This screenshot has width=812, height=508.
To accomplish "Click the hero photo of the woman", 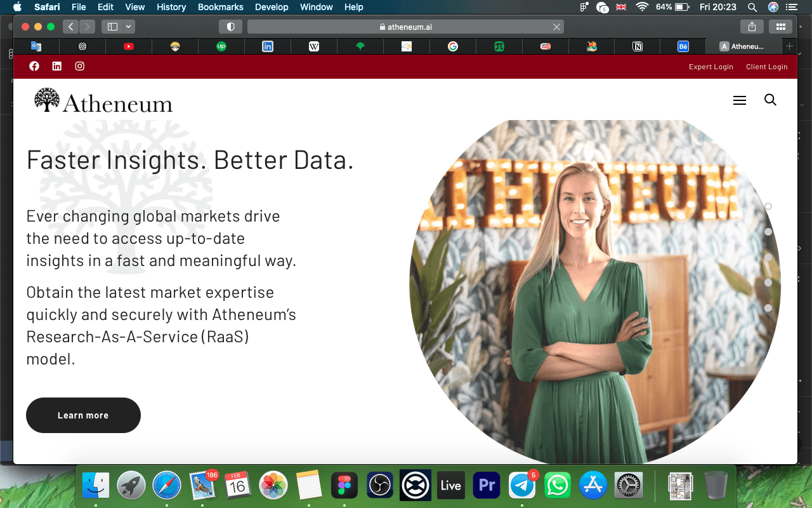I will click(x=594, y=292).
